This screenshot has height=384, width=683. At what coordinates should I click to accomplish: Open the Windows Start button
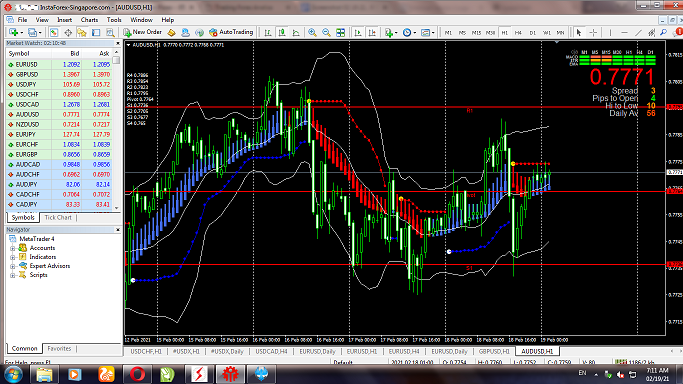coord(13,374)
